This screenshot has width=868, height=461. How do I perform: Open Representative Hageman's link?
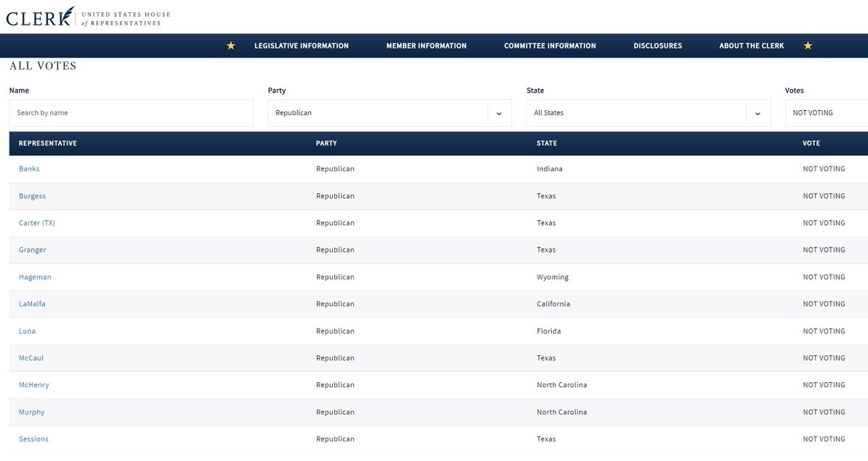coord(35,277)
